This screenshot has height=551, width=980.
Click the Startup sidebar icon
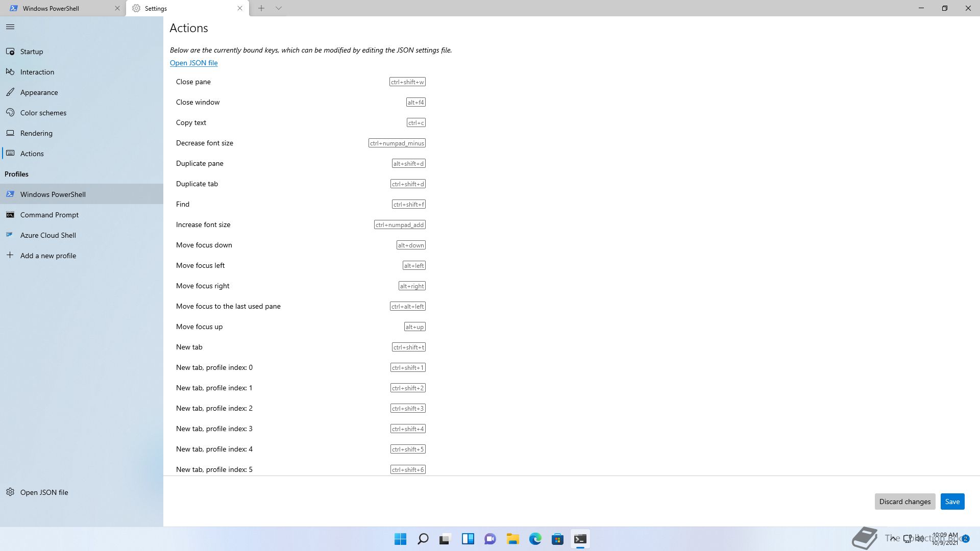[10, 52]
